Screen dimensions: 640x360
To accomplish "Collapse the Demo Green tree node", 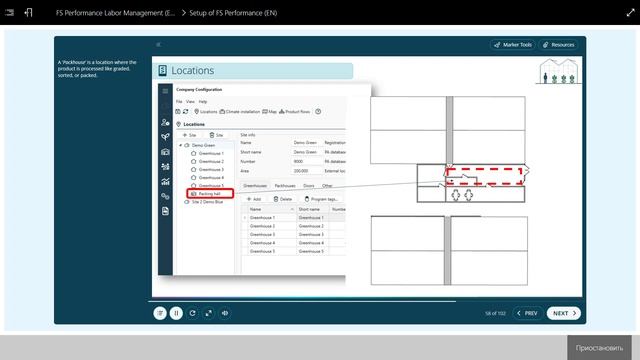I will [x=180, y=145].
